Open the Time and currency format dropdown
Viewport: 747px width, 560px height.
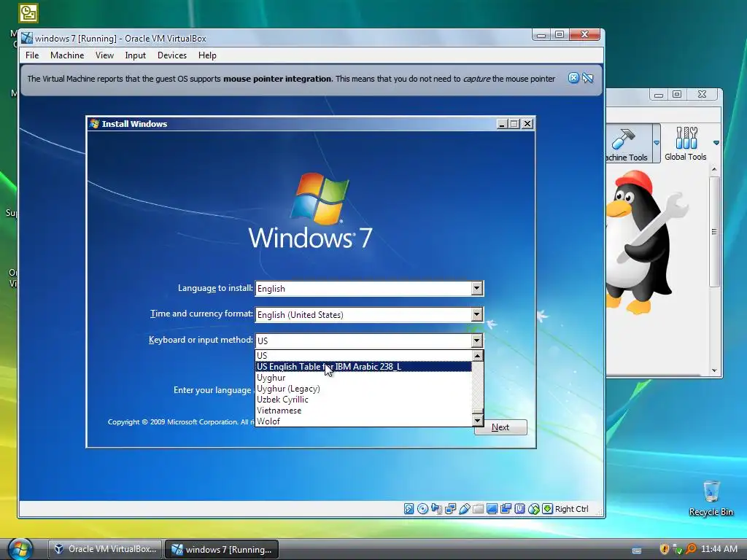click(477, 314)
